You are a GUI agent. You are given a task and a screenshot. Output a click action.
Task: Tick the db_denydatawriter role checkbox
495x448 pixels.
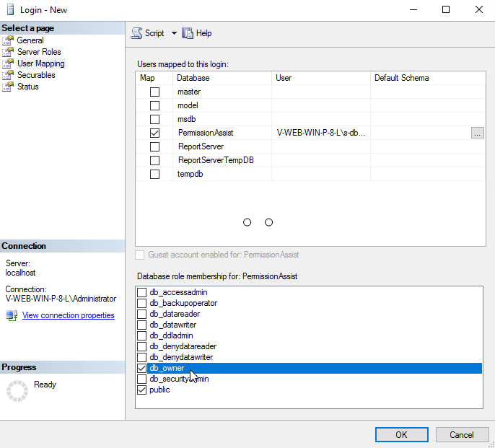point(141,357)
